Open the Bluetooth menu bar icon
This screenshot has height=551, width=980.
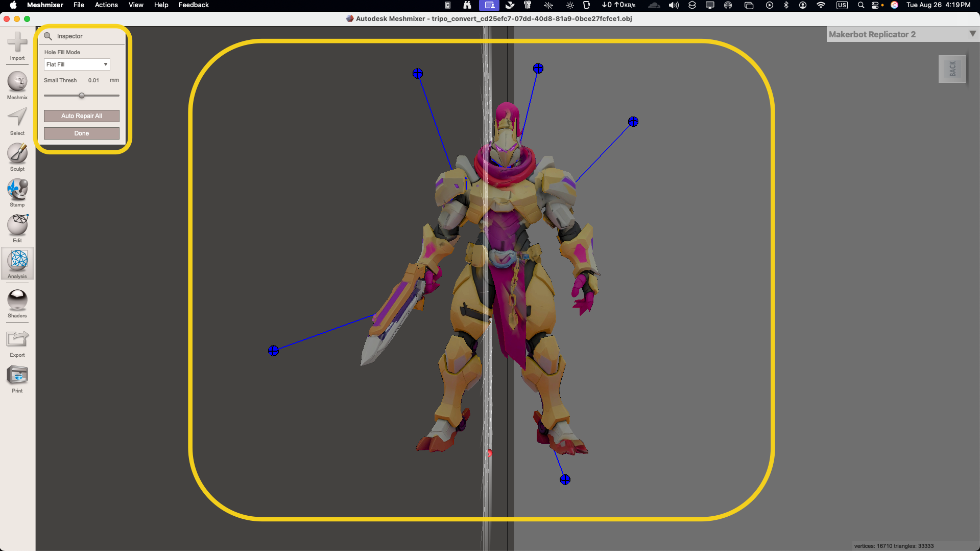pyautogui.click(x=786, y=5)
